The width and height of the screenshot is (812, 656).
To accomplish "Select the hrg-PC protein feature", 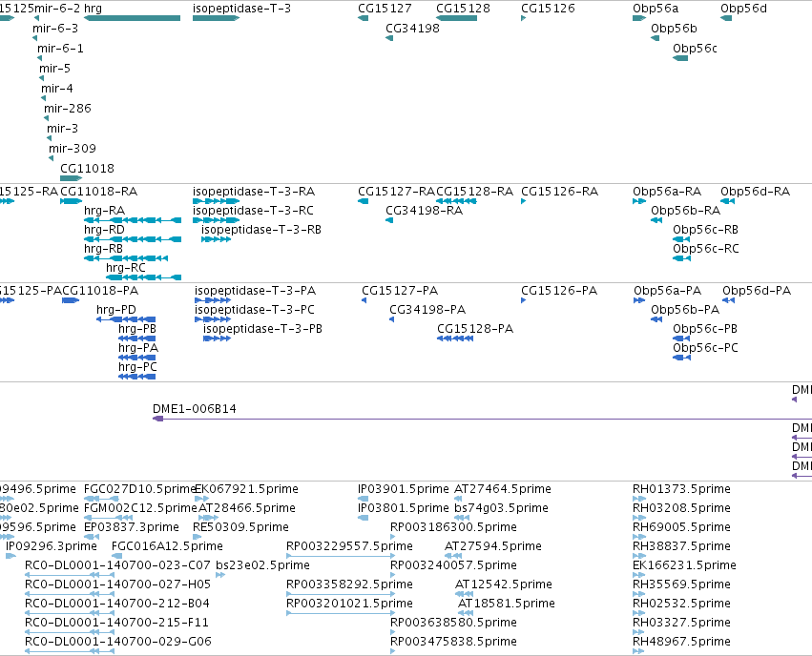I will 136,377.
